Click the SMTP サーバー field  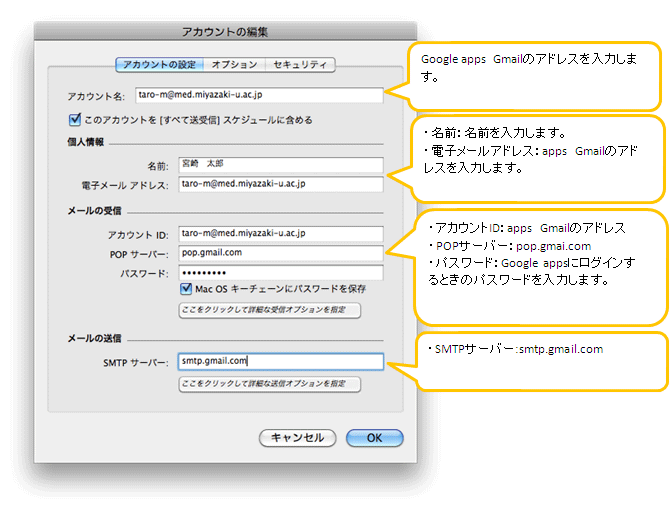[x=280, y=362]
